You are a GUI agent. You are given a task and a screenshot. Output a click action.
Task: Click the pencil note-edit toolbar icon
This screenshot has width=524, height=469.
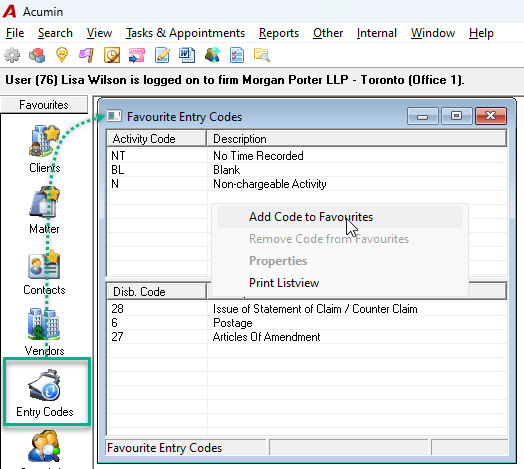(x=162, y=55)
